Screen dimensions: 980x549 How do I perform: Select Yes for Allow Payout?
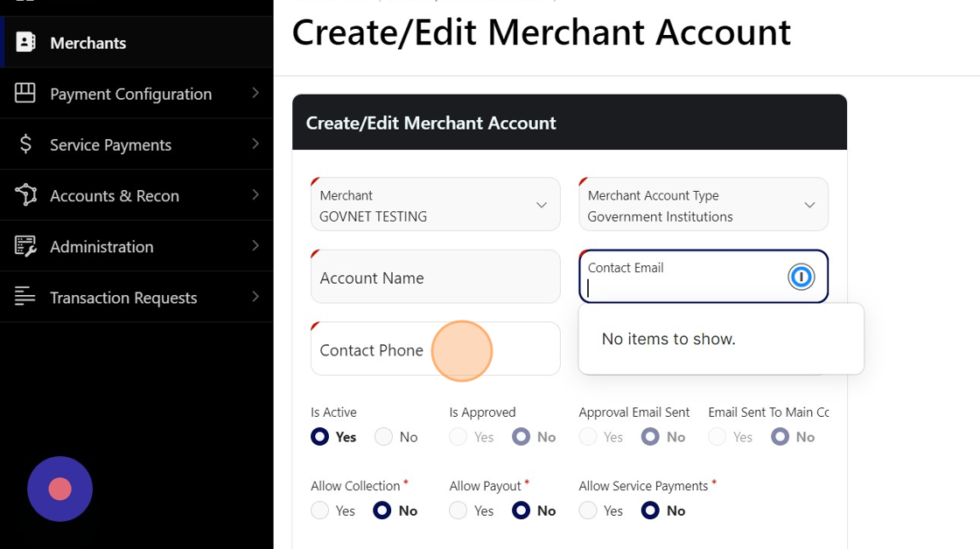click(458, 510)
